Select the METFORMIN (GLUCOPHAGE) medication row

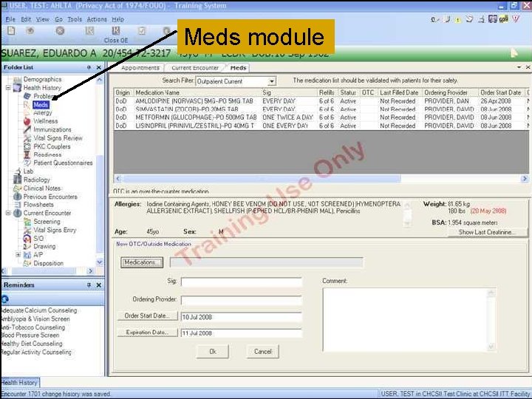coord(321,117)
